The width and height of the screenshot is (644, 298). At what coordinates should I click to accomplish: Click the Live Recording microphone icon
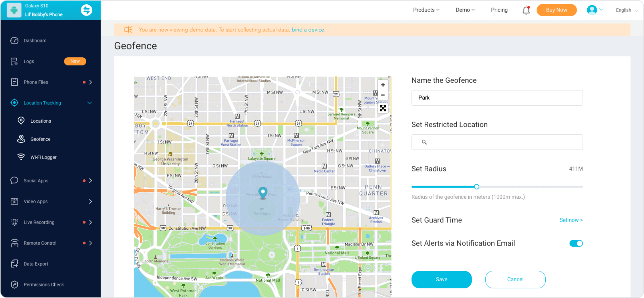pyautogui.click(x=14, y=222)
